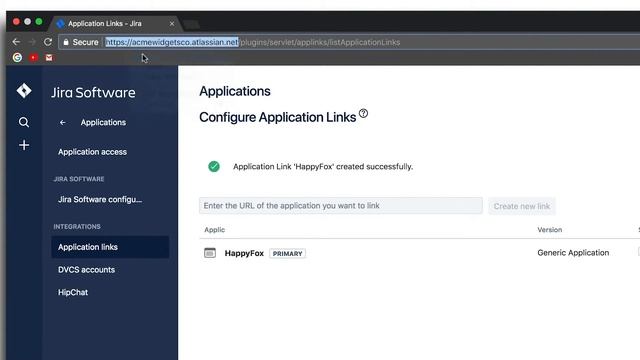640x360 pixels.
Task: Click the green success checkmark icon
Action: (x=214, y=167)
